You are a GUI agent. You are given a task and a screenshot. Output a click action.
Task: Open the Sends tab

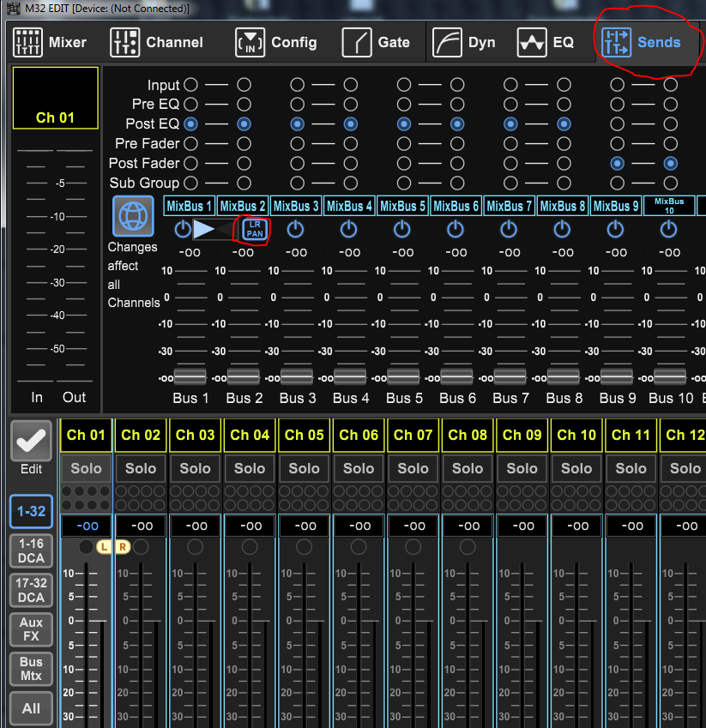coord(641,42)
